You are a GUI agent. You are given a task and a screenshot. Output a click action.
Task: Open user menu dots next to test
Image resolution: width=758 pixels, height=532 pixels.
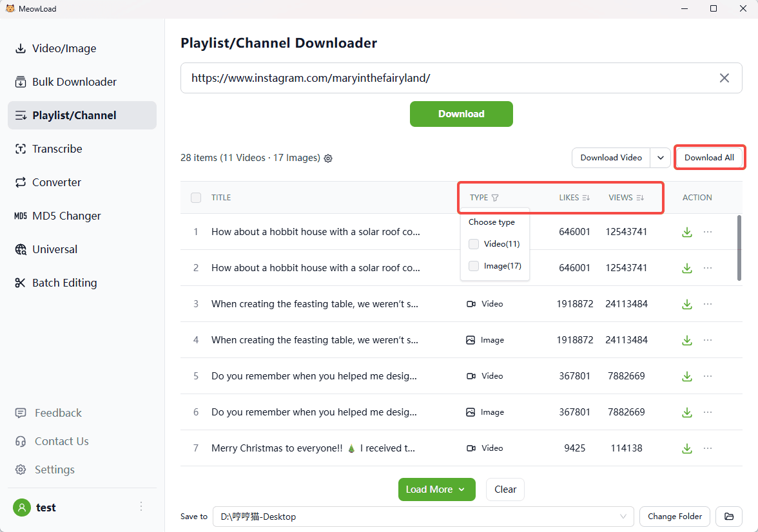[141, 507]
